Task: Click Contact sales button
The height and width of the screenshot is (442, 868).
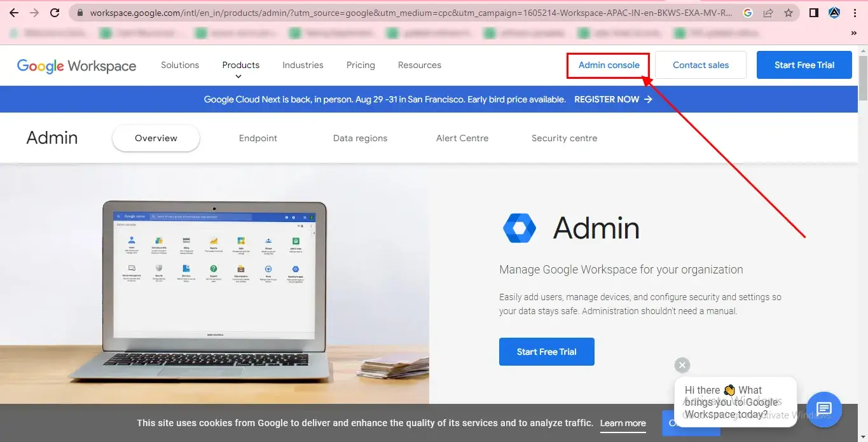Action: [x=701, y=65]
